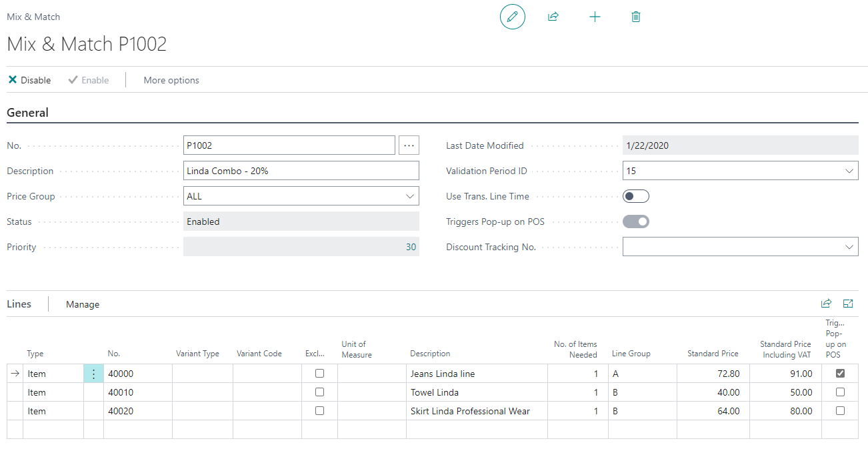Toggle the Use Trans. Line Time switch
This screenshot has width=868, height=451.
tap(635, 196)
